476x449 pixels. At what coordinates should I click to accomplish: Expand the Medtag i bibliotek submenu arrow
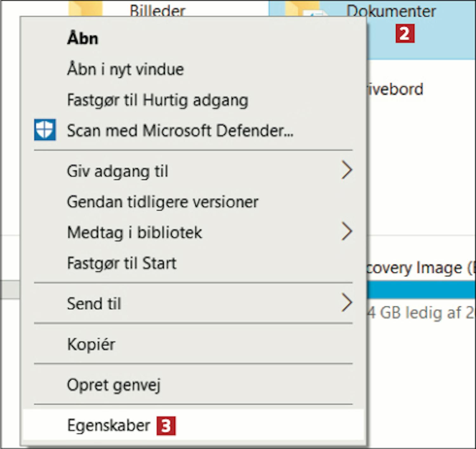click(x=347, y=231)
